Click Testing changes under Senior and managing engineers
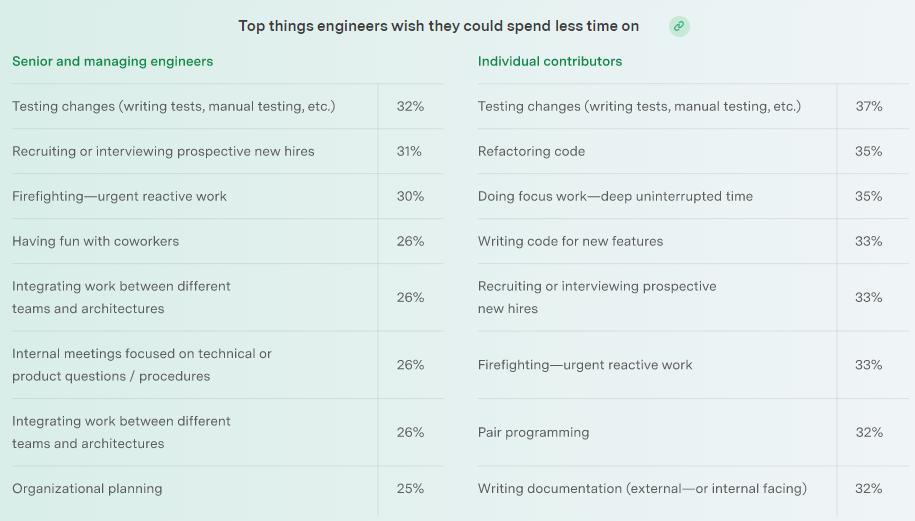Image resolution: width=915 pixels, height=521 pixels. (173, 106)
